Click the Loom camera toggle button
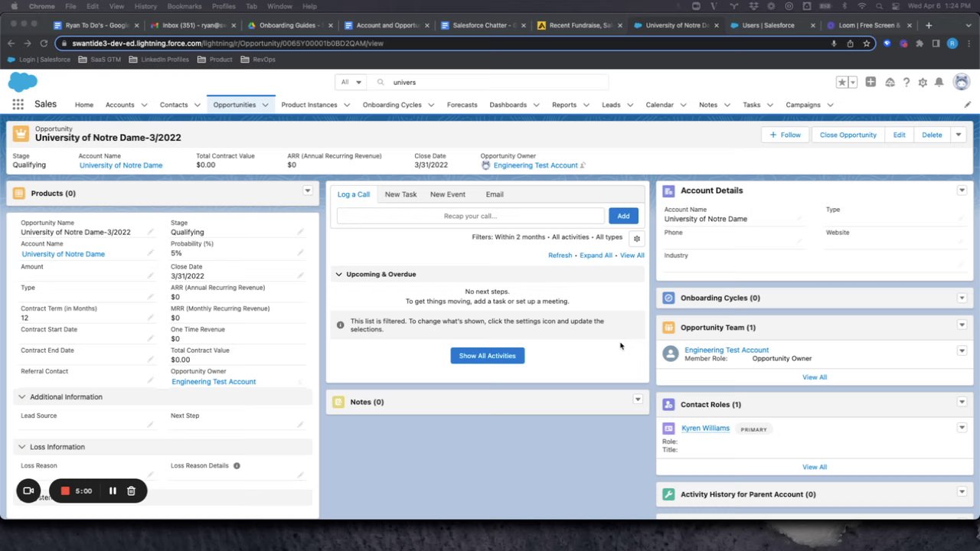The width and height of the screenshot is (980, 551). click(x=28, y=491)
